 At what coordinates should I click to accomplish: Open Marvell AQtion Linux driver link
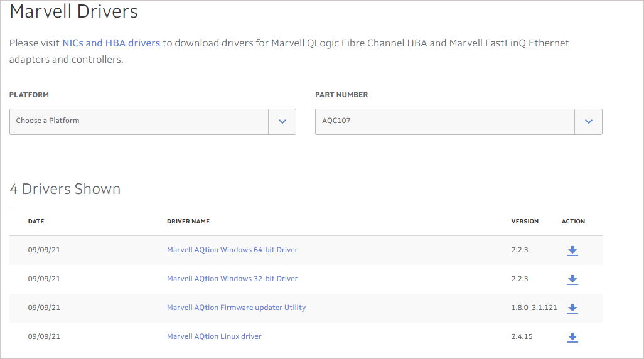click(214, 336)
